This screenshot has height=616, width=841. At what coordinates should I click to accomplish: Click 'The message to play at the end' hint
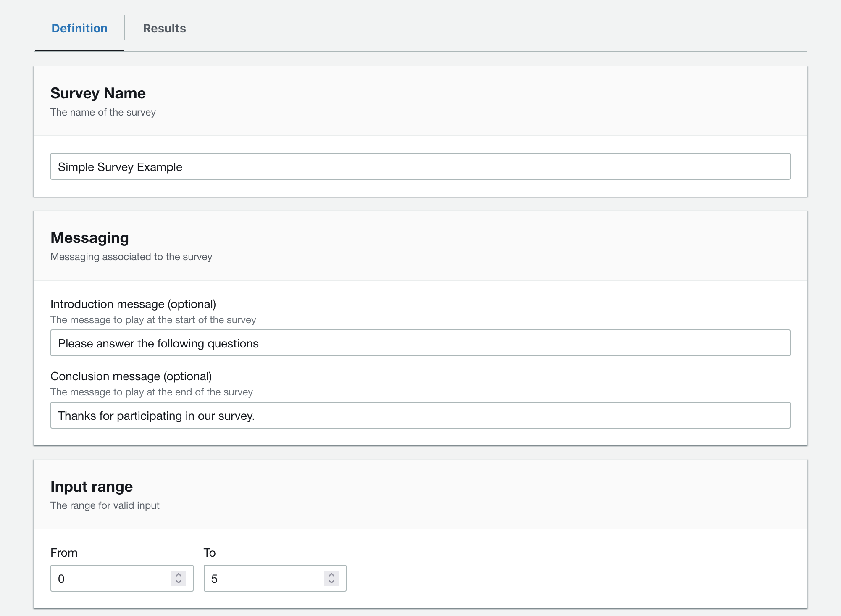coord(152,392)
